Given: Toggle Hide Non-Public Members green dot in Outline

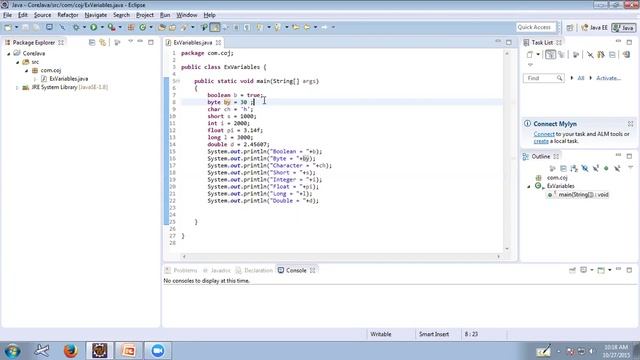Looking at the screenshot, I should (x=606, y=168).
